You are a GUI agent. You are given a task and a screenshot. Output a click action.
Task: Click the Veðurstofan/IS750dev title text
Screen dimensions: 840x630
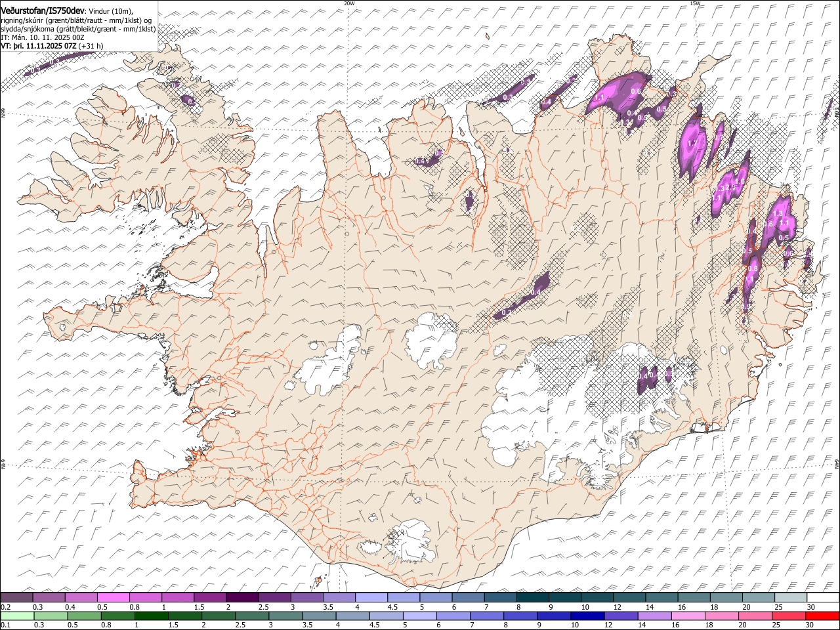(x=43, y=11)
